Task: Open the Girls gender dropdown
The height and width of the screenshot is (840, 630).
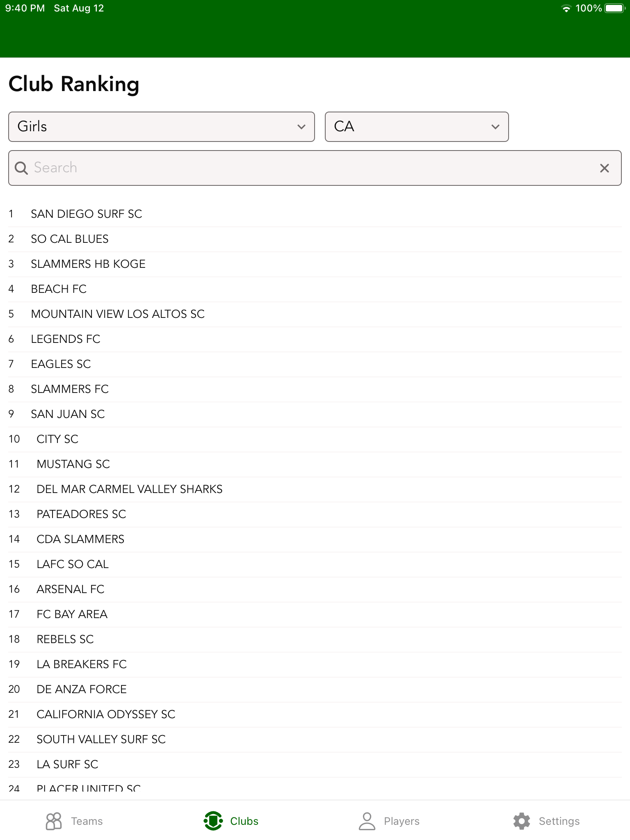Action: point(161,127)
